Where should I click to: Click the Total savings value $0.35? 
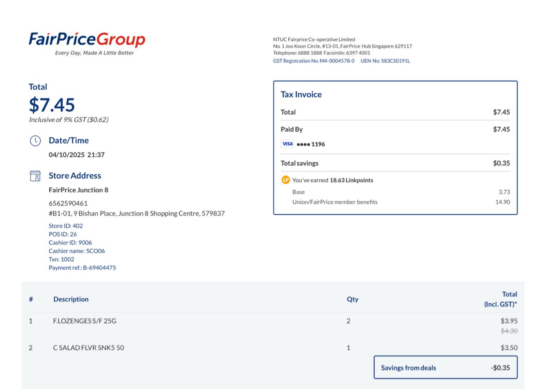[501, 164]
